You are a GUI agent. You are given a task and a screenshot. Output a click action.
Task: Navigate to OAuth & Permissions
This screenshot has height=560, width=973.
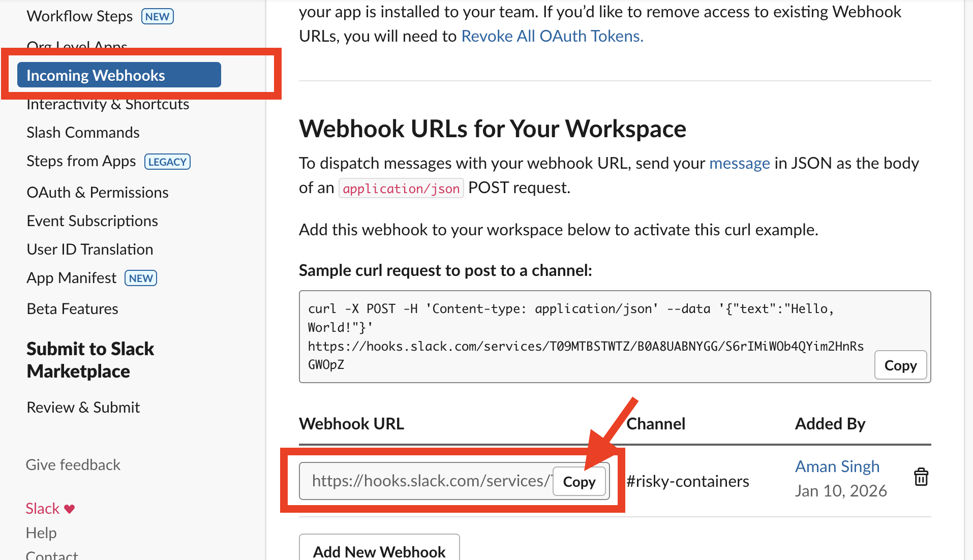click(98, 193)
